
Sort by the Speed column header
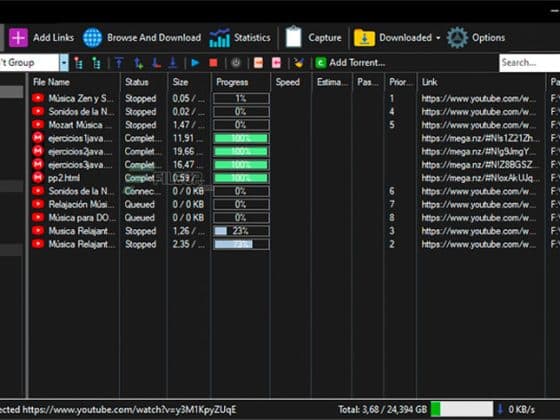pyautogui.click(x=291, y=82)
